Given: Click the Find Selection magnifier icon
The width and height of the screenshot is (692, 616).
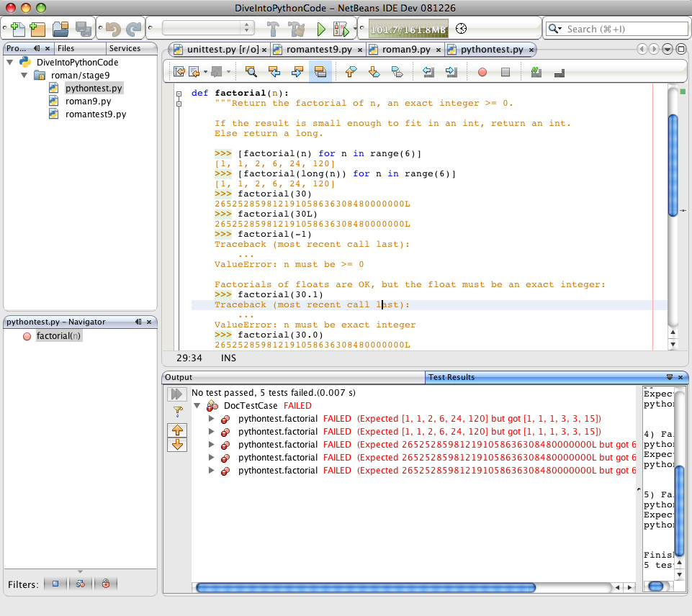Looking at the screenshot, I should (251, 71).
